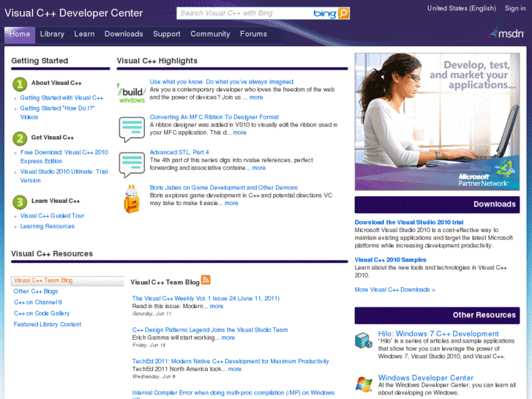Viewport: 532px width, 399px height.
Task: Select Featured Library Content tab
Action: 47,324
